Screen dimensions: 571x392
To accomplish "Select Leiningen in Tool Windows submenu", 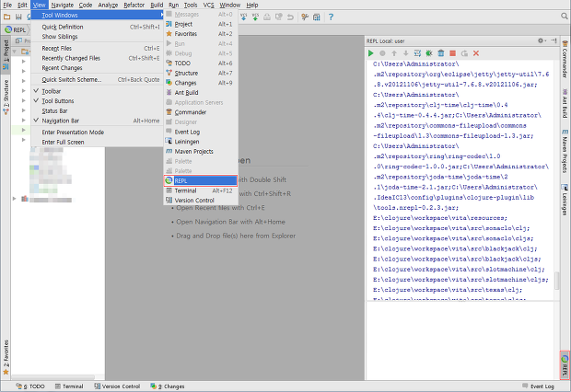I will (201, 142).
